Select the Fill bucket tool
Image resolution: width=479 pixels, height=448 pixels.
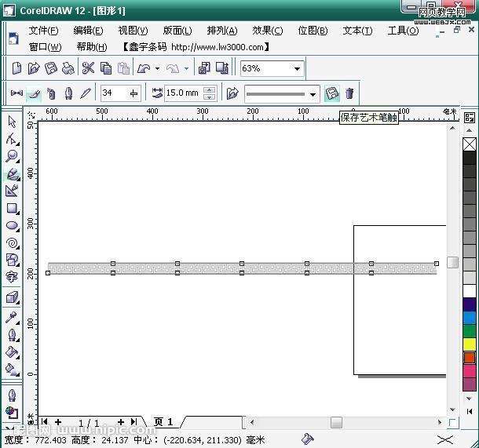[x=13, y=352]
